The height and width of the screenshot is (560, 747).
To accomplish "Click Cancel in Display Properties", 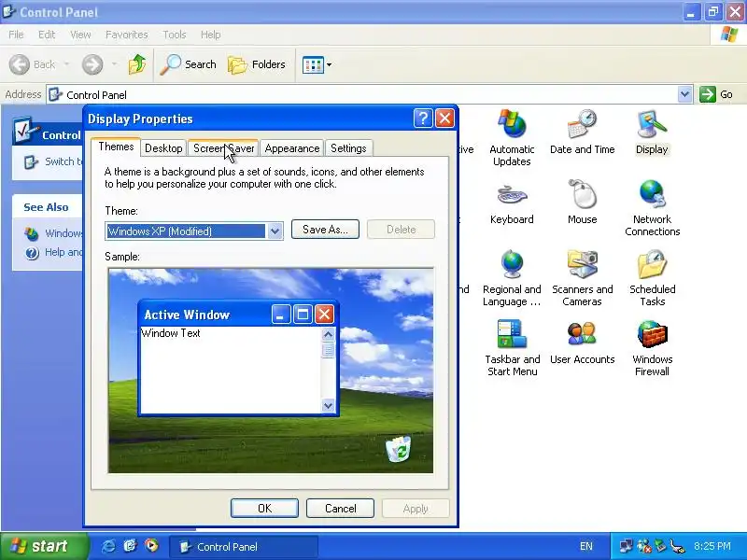I will [340, 509].
